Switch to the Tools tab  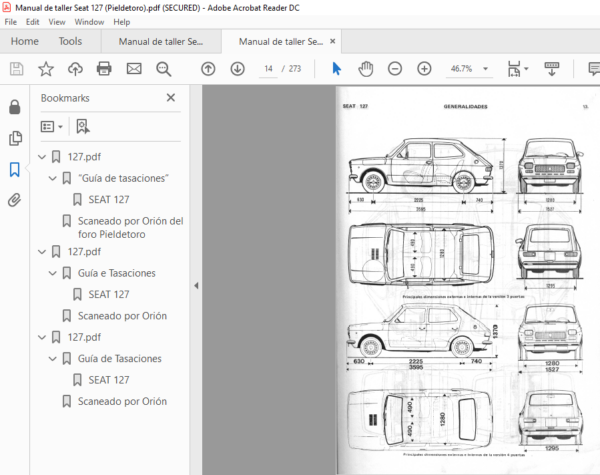pos(70,41)
